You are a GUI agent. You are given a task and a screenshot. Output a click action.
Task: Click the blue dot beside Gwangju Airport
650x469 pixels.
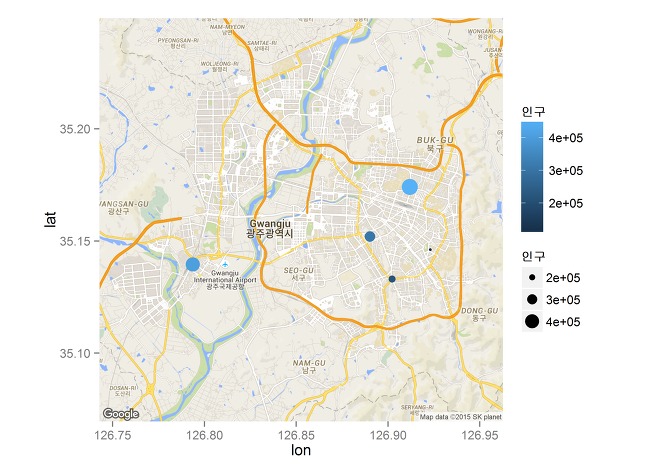[193, 264]
